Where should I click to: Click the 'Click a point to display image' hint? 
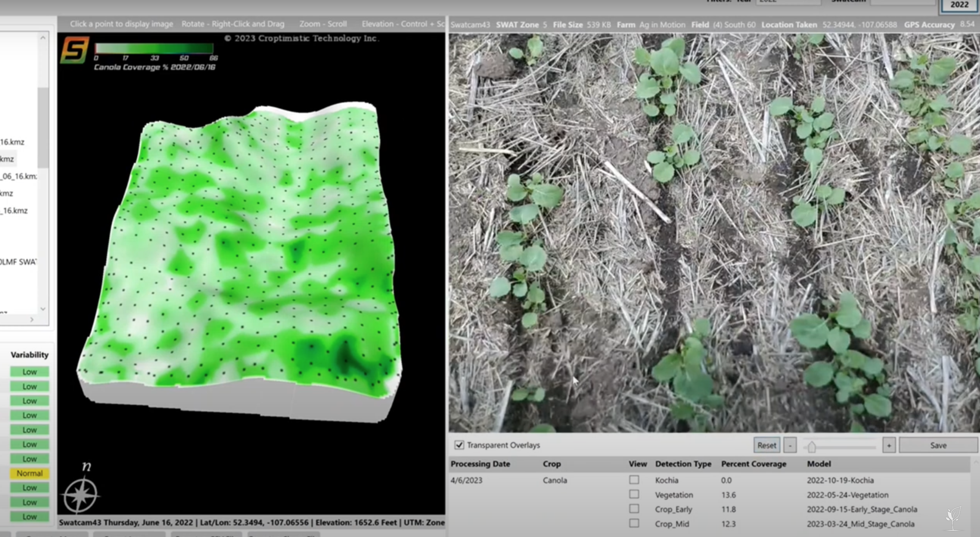(121, 23)
